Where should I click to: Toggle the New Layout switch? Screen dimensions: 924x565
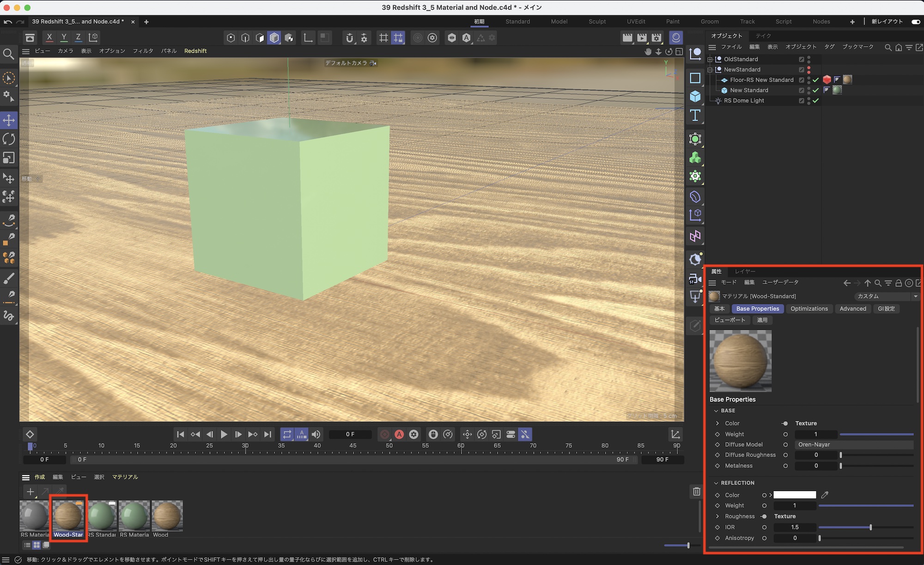pos(915,22)
